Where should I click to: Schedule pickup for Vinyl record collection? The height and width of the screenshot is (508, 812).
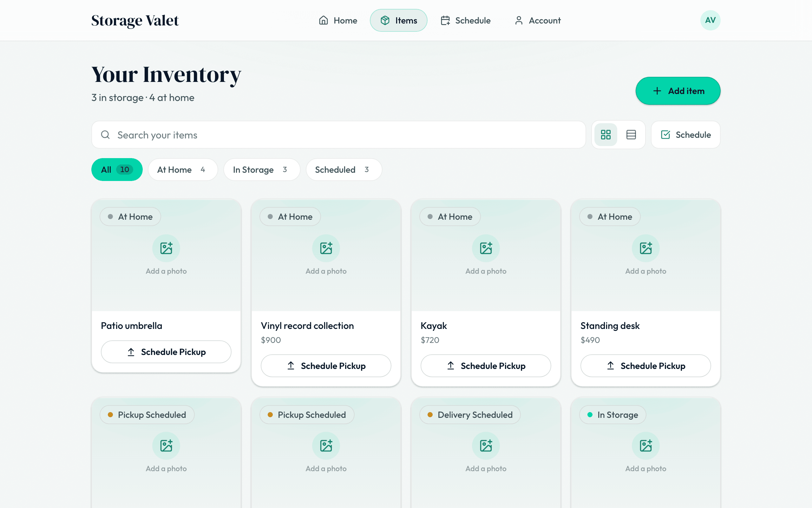point(326,365)
